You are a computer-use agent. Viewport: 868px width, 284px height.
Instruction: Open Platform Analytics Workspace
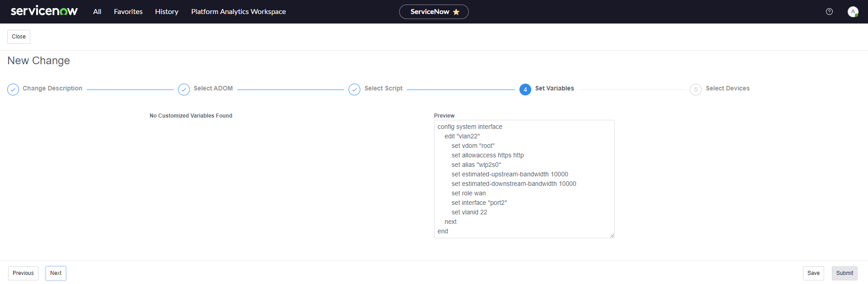[x=238, y=12]
